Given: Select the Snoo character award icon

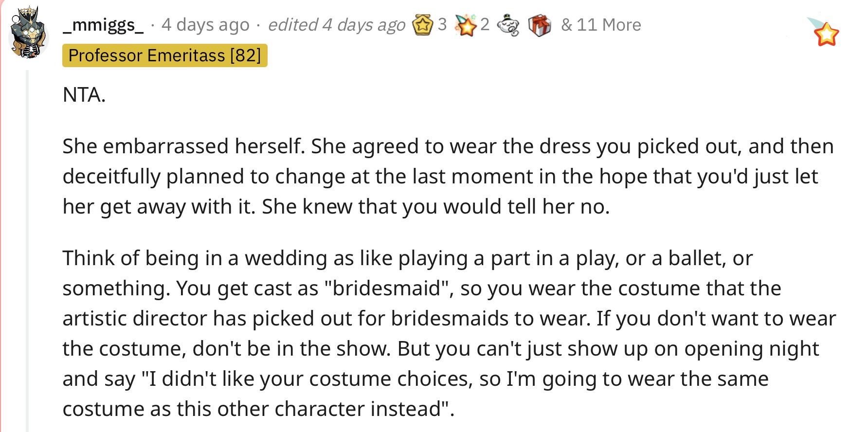Looking at the screenshot, I should point(508,25).
